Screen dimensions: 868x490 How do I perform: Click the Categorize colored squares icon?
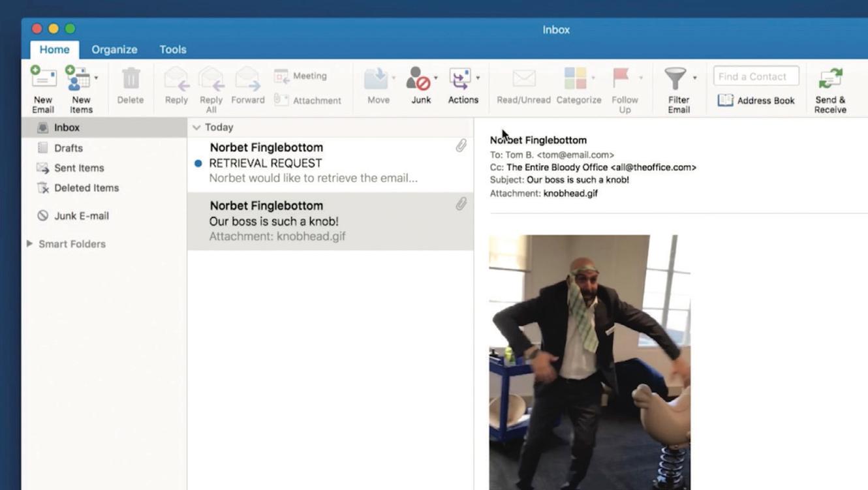[576, 79]
